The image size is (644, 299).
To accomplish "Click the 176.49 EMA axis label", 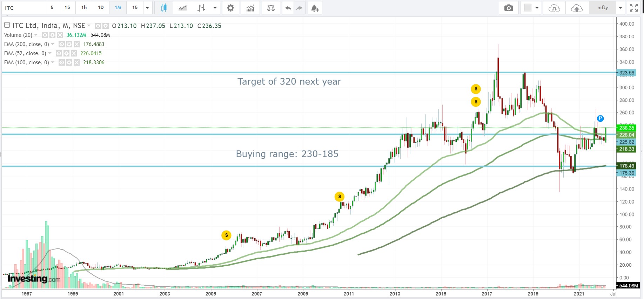I will point(626,166).
